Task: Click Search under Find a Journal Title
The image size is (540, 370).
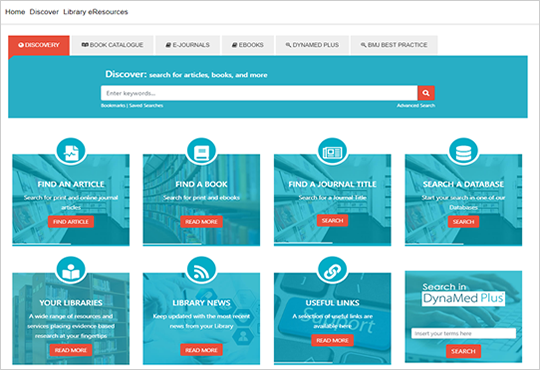Action: click(332, 220)
